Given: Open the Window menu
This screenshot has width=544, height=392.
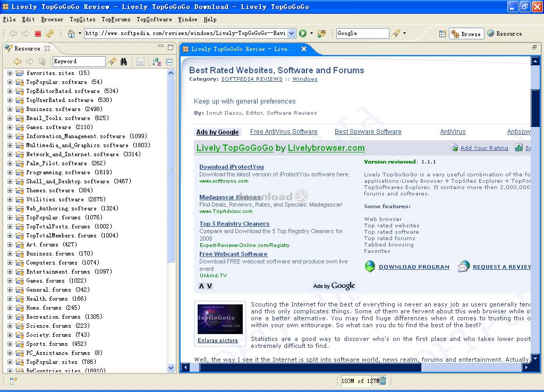Looking at the screenshot, I should pos(188,20).
